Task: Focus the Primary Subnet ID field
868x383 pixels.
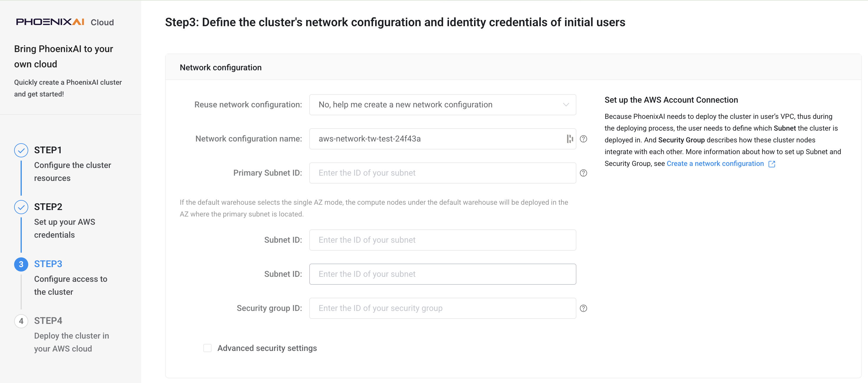Action: 443,173
